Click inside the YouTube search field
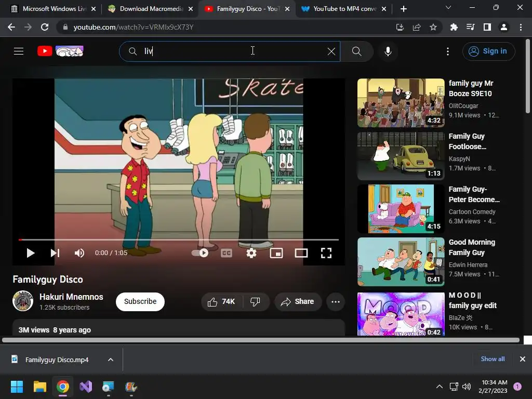532x399 pixels. click(229, 51)
